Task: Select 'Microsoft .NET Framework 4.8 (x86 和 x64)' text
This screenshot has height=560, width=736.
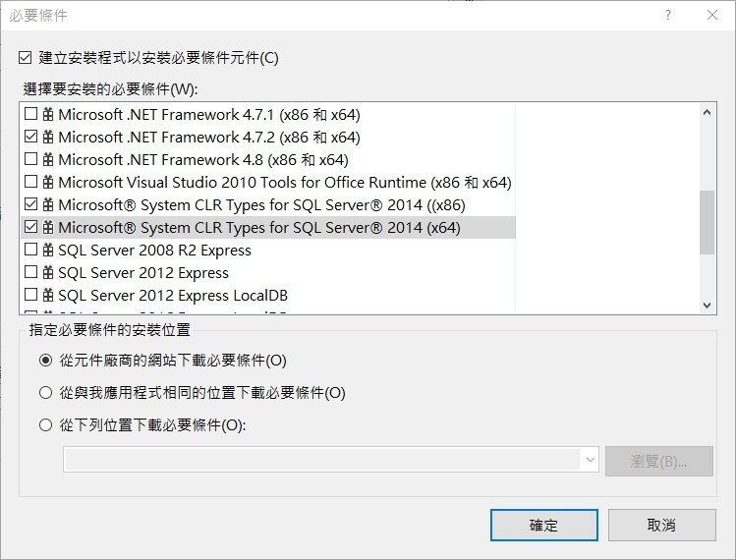Action: coord(203,159)
